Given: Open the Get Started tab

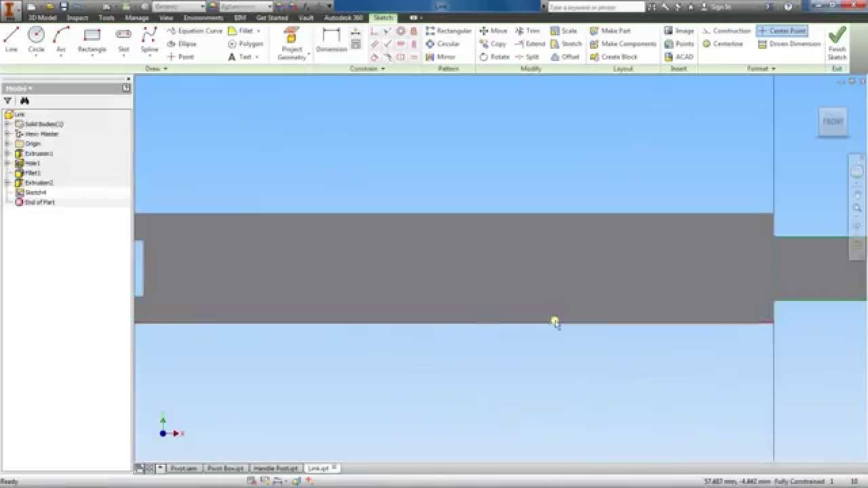Looking at the screenshot, I should pyautogui.click(x=272, y=18).
